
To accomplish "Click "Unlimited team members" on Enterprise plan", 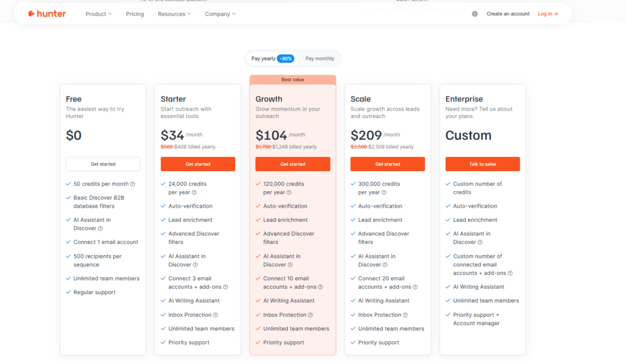I will [486, 301].
